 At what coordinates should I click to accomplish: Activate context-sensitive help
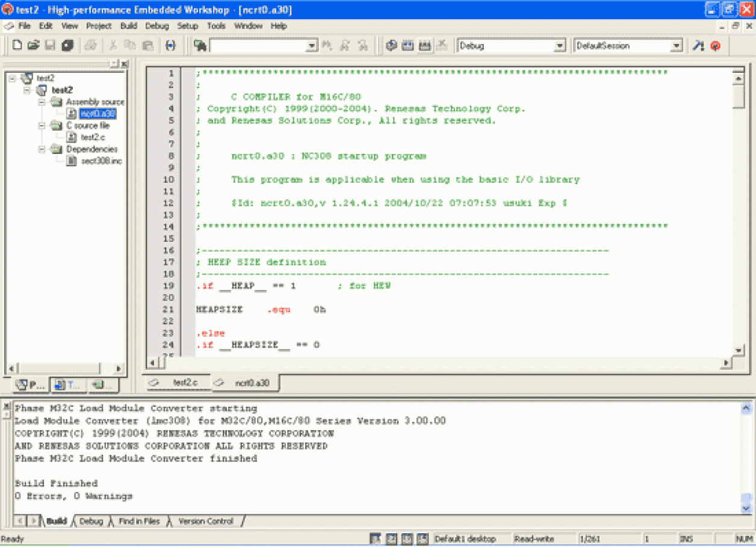tap(715, 45)
